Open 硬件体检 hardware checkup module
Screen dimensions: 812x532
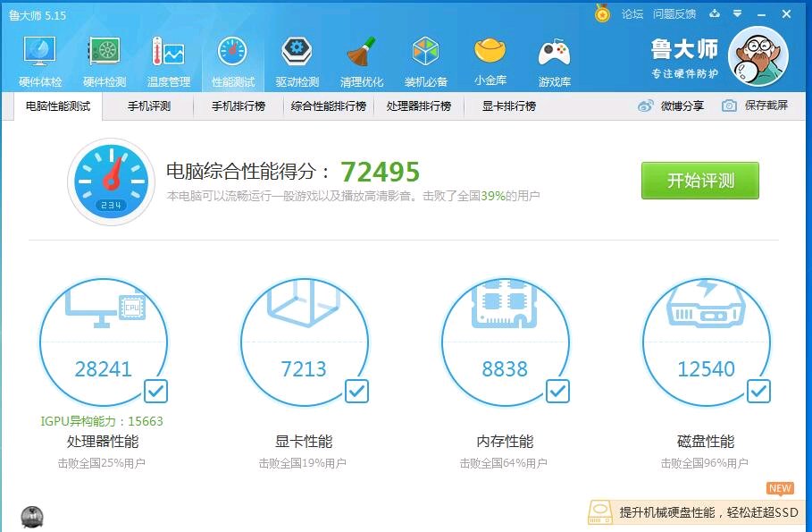click(40, 63)
